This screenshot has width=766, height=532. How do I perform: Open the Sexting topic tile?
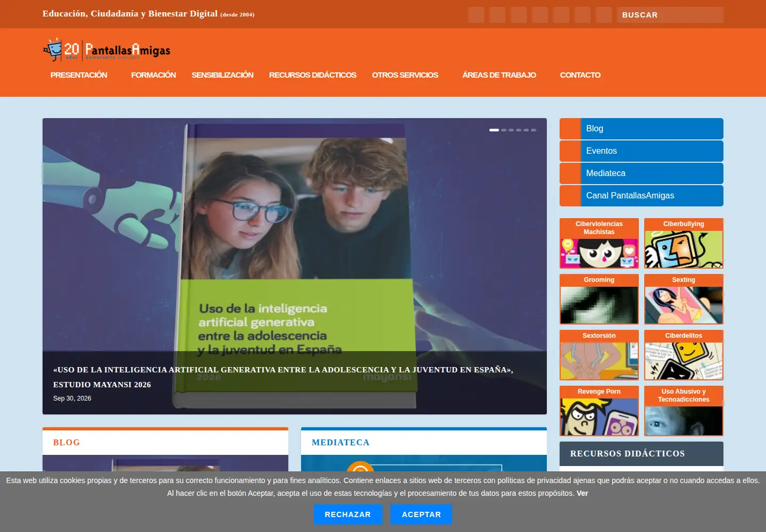tap(684, 299)
